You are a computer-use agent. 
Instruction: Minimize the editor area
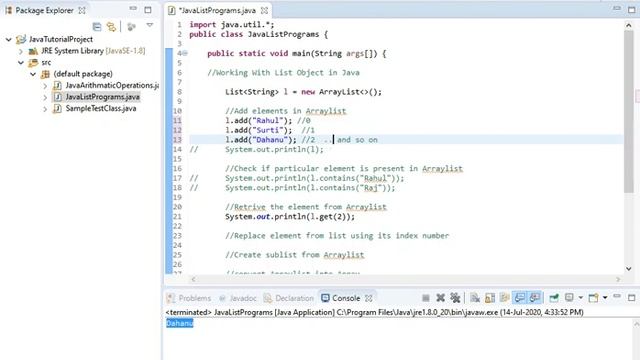[617, 9]
